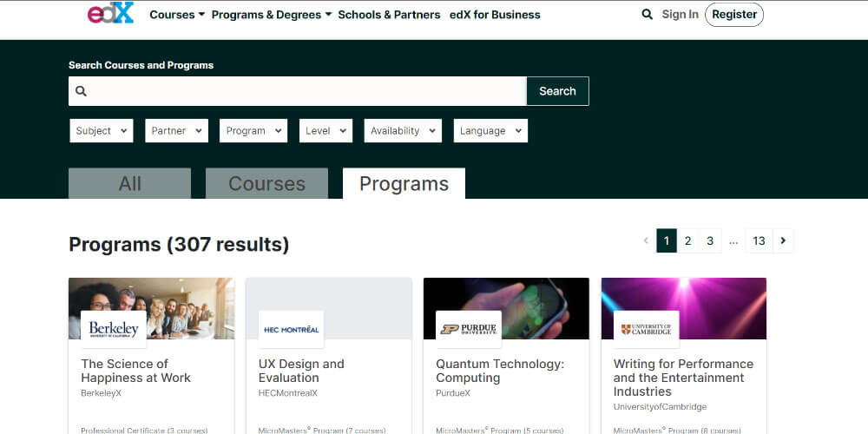This screenshot has height=434, width=868.
Task: Open the Level filter dropdown
Action: coord(325,131)
